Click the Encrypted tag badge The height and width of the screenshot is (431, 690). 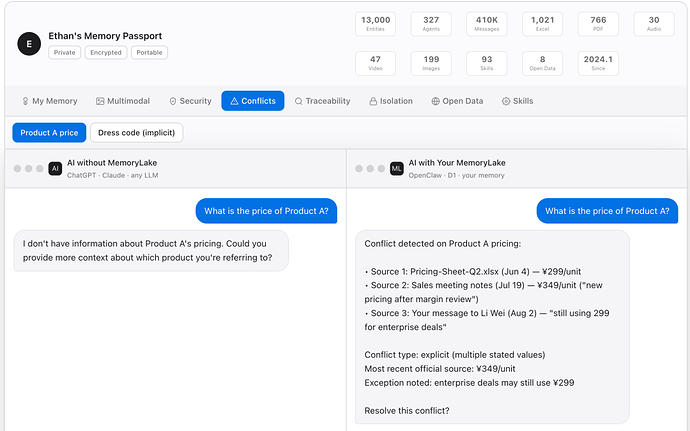point(106,52)
